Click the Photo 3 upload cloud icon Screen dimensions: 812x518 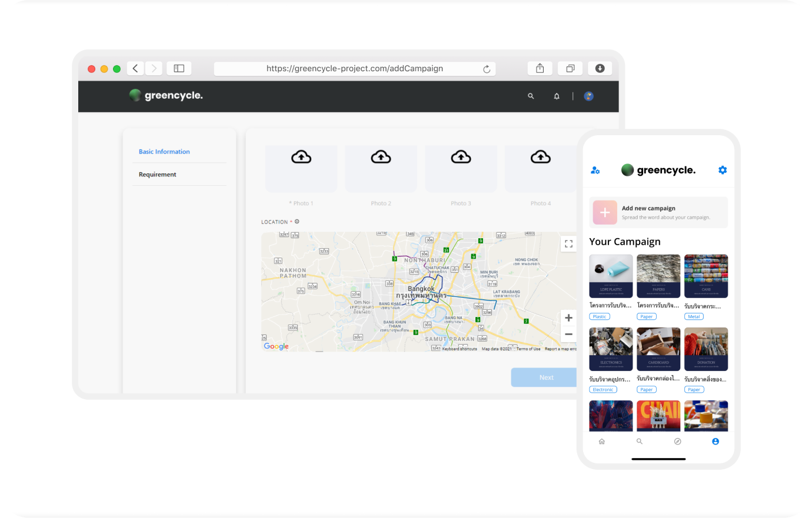[461, 157]
